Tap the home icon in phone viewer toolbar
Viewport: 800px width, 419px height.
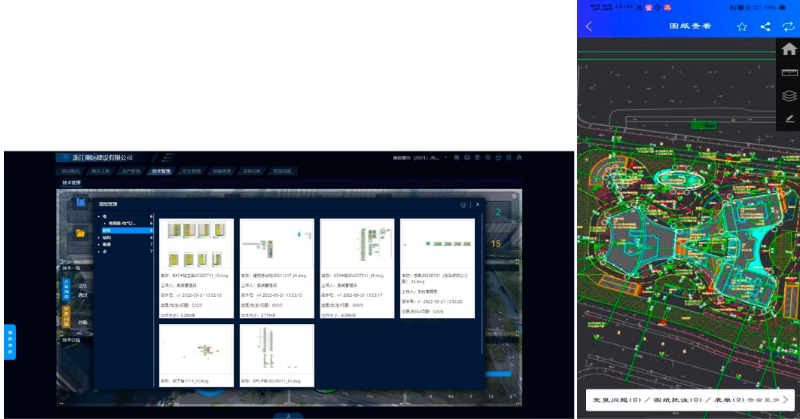tap(789, 49)
